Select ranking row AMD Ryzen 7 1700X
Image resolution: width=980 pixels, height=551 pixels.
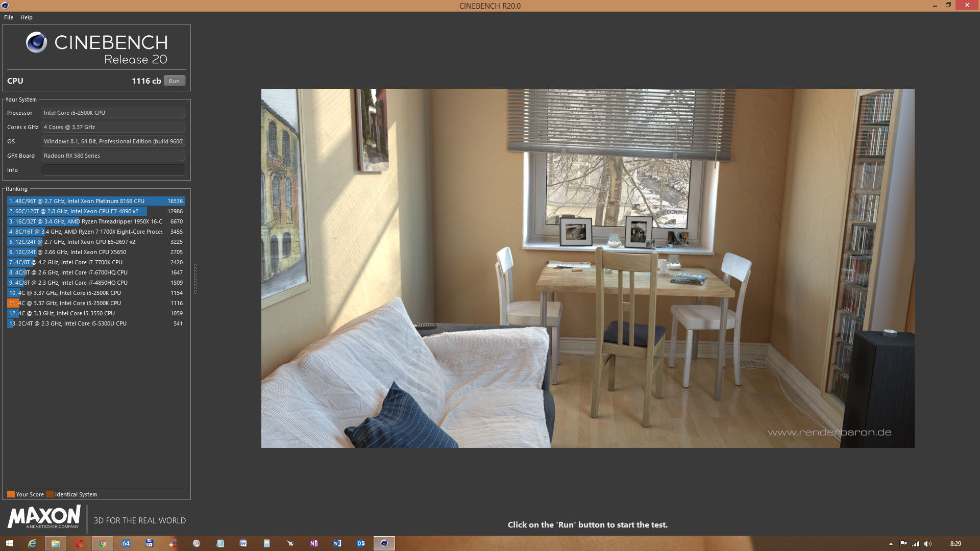click(x=96, y=232)
